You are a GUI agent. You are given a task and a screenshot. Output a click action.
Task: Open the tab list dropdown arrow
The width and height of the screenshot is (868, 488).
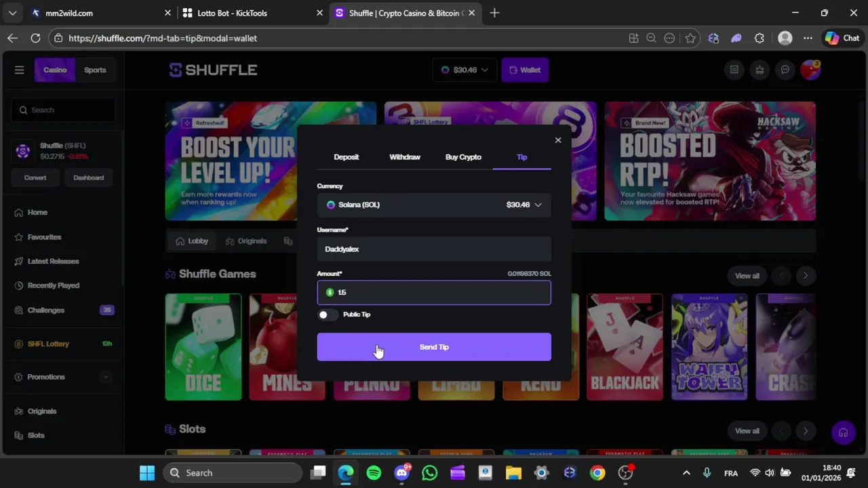point(12,13)
